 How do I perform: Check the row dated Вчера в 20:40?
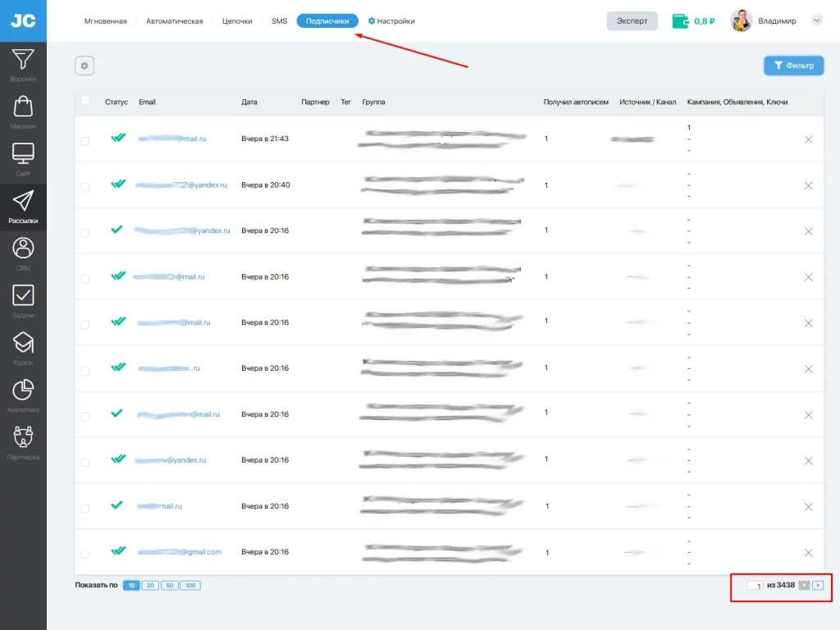pos(84,187)
